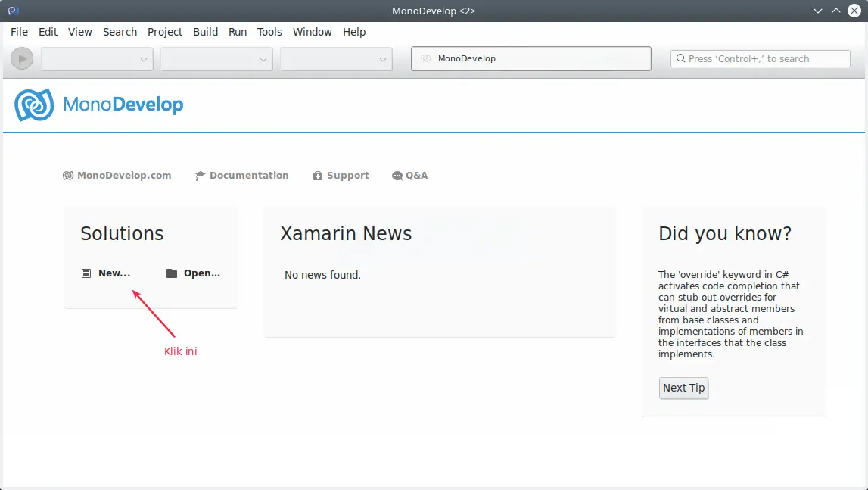The image size is (868, 490).
Task: Open an existing solution via Open... link
Action: click(x=200, y=273)
